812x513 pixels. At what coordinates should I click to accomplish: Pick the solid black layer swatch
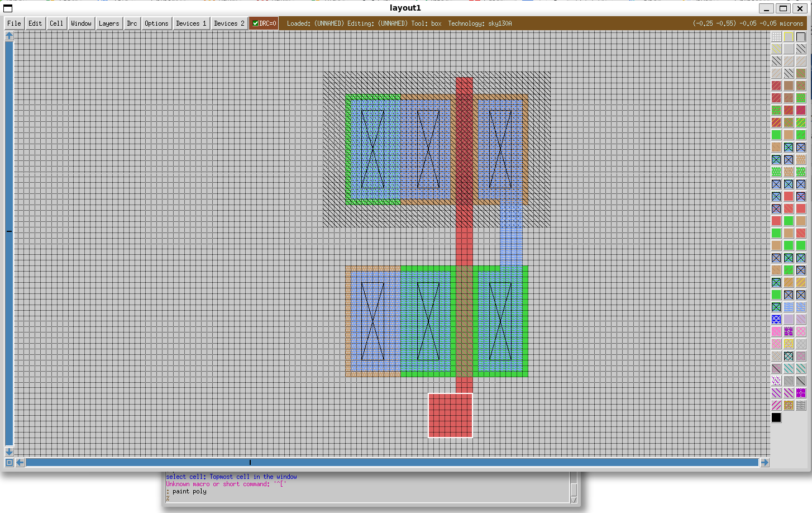[x=776, y=417]
